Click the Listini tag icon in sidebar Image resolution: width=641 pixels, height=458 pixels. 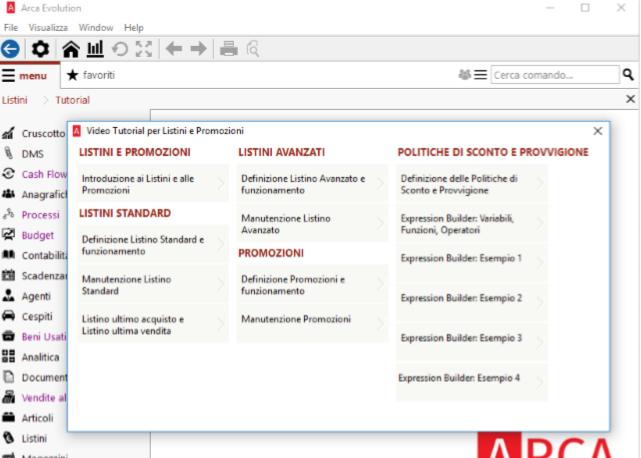tap(8, 438)
